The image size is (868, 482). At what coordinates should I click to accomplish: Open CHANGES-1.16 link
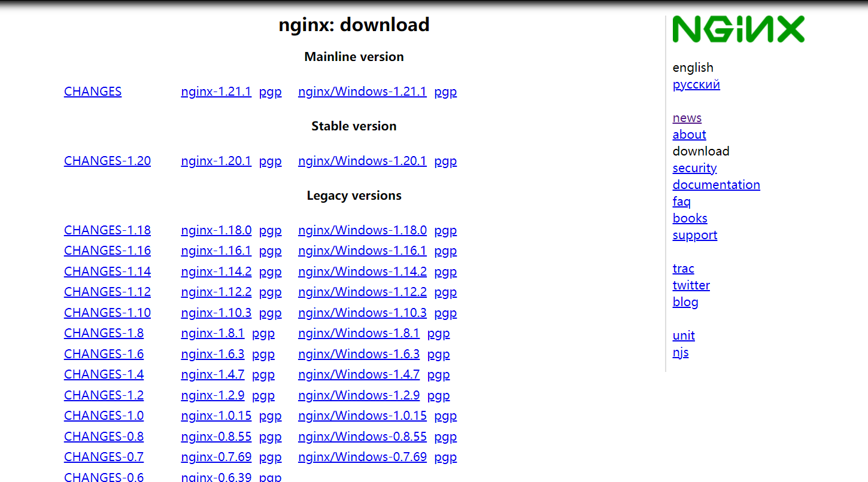[107, 251]
